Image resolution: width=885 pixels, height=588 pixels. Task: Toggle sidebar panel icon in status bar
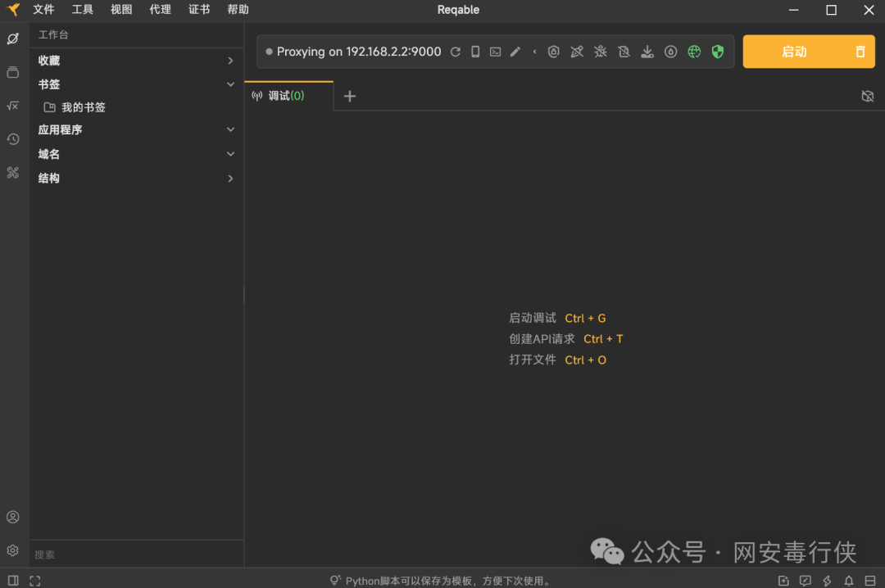tap(13, 580)
